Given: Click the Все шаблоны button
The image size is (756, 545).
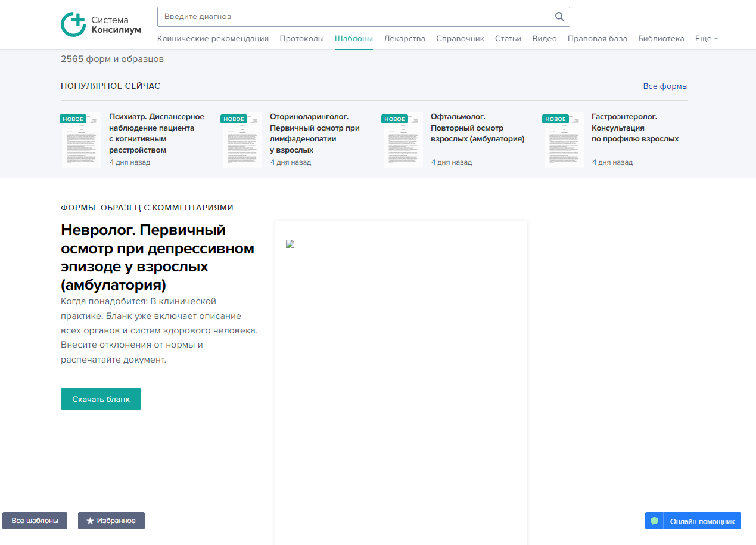Looking at the screenshot, I should tap(35, 521).
